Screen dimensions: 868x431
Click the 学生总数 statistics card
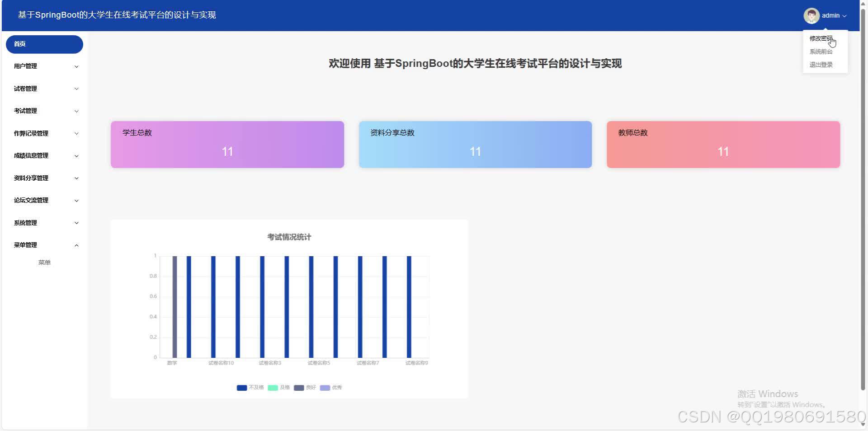click(x=227, y=144)
